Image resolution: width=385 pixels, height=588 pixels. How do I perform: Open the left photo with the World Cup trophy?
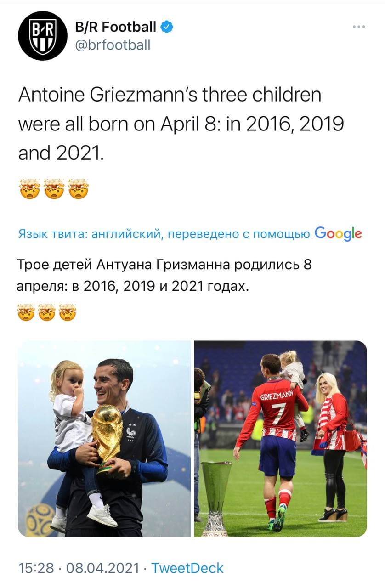pyautogui.click(x=104, y=439)
